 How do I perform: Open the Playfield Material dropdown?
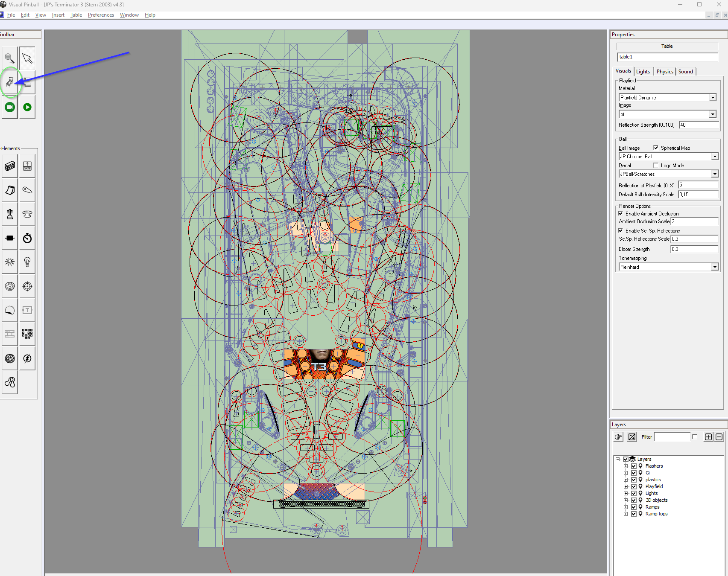tap(668, 98)
